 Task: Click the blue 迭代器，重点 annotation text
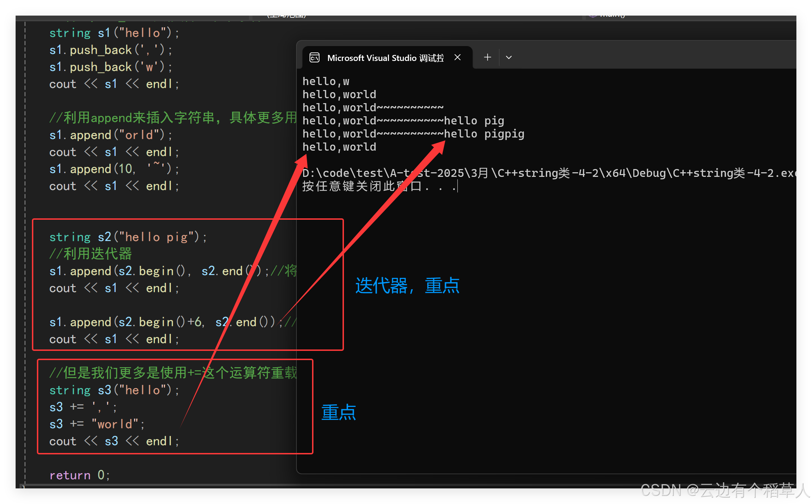coord(407,286)
